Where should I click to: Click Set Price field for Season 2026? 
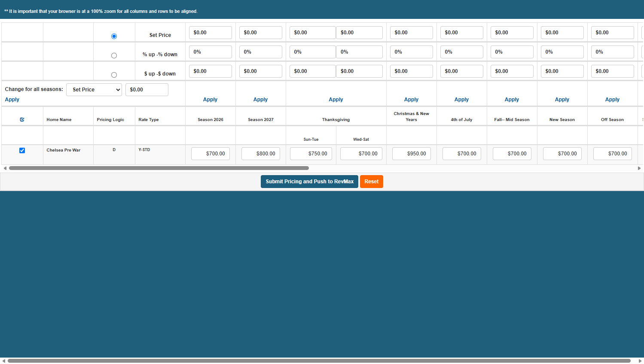(211, 33)
